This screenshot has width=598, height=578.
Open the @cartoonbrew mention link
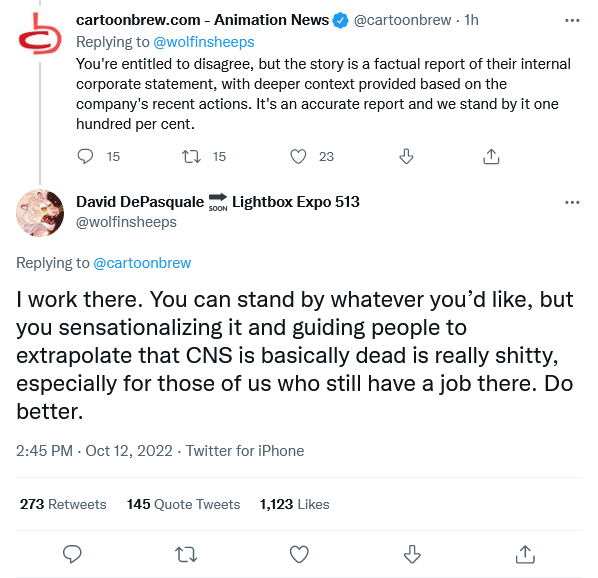142,263
